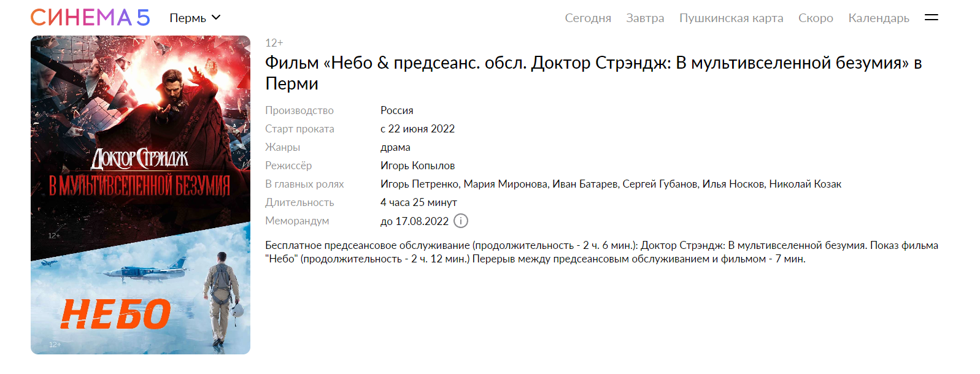Click the duration 4 часа 25 минут

[x=419, y=202]
